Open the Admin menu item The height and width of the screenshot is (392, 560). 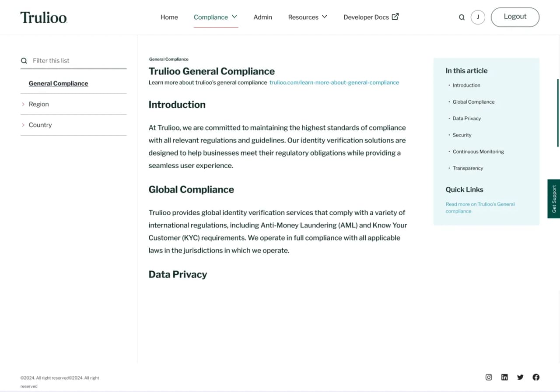click(263, 17)
